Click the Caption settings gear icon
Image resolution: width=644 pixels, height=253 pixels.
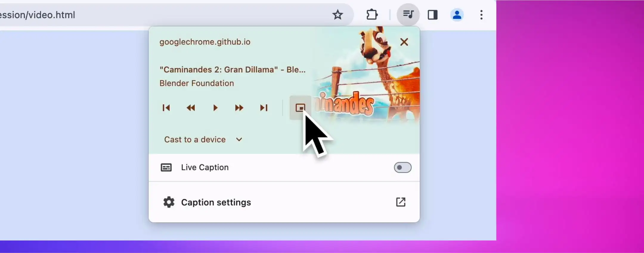[169, 202]
